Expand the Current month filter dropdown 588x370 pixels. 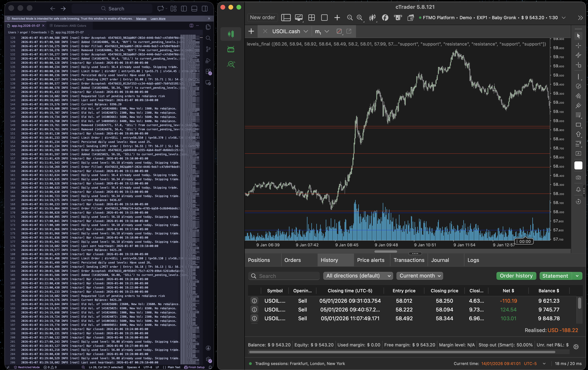[x=420, y=276]
